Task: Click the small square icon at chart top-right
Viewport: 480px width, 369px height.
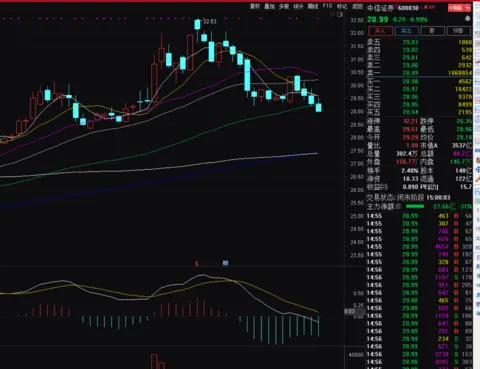Action: [x=340, y=14]
